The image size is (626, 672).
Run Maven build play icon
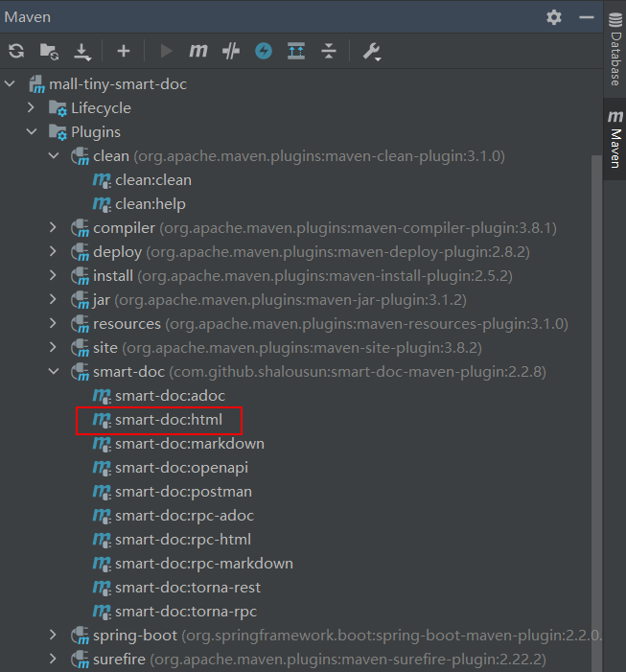tap(166, 51)
